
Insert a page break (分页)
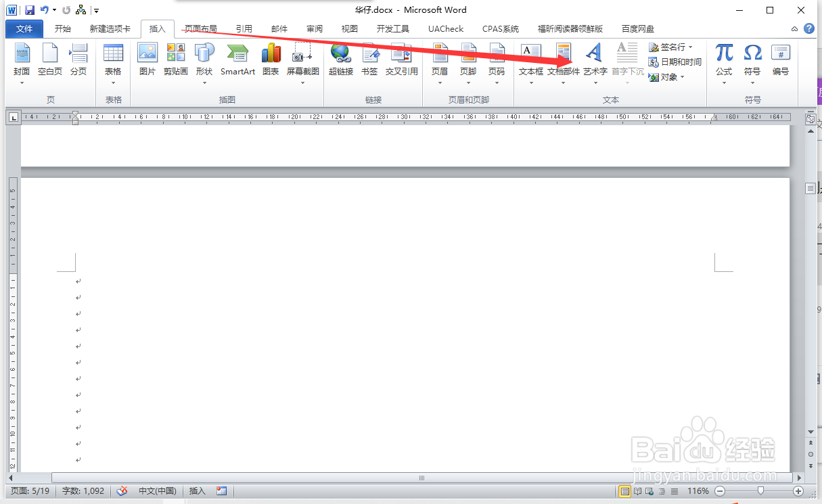click(78, 60)
